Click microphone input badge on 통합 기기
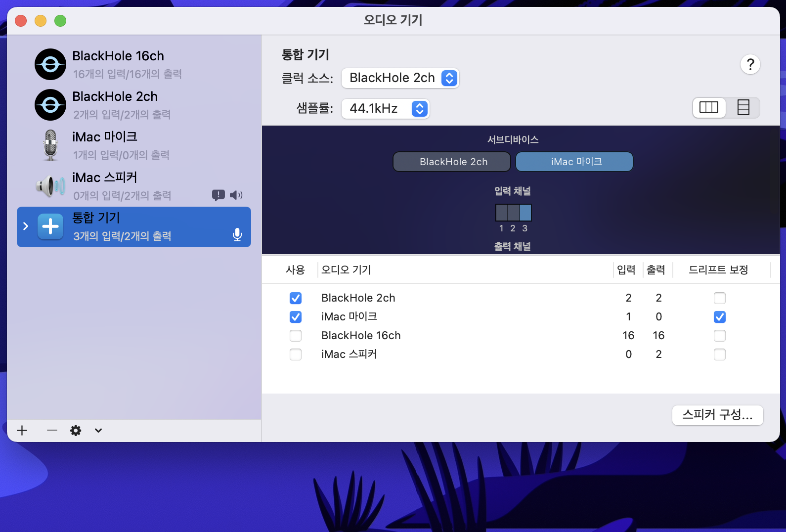This screenshot has height=532, width=786. pyautogui.click(x=237, y=235)
